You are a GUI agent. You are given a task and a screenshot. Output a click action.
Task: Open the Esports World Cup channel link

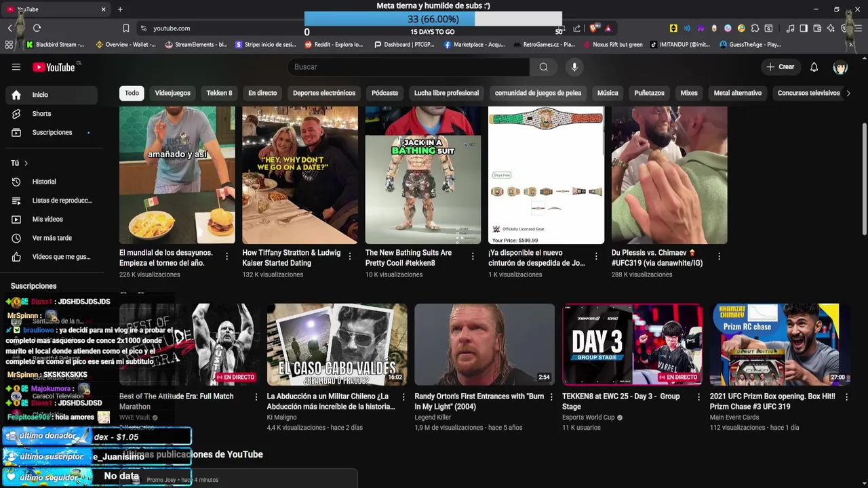(588, 418)
